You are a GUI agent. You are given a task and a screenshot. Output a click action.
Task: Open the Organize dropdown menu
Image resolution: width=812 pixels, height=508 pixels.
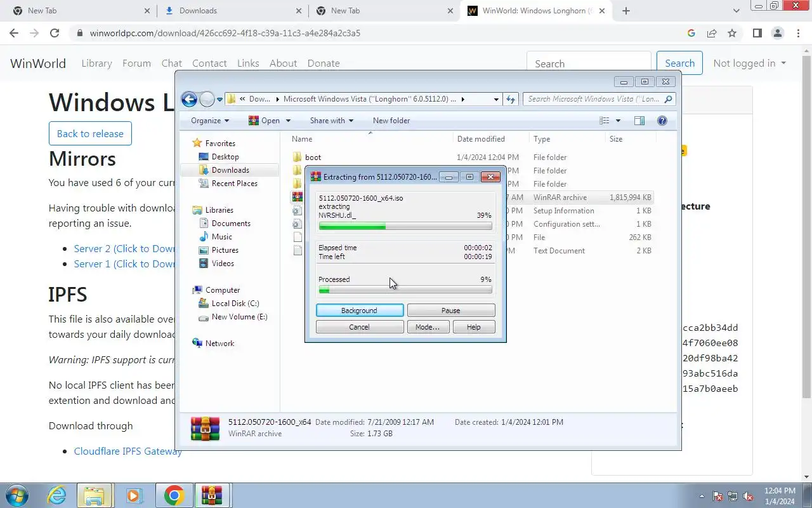210,121
